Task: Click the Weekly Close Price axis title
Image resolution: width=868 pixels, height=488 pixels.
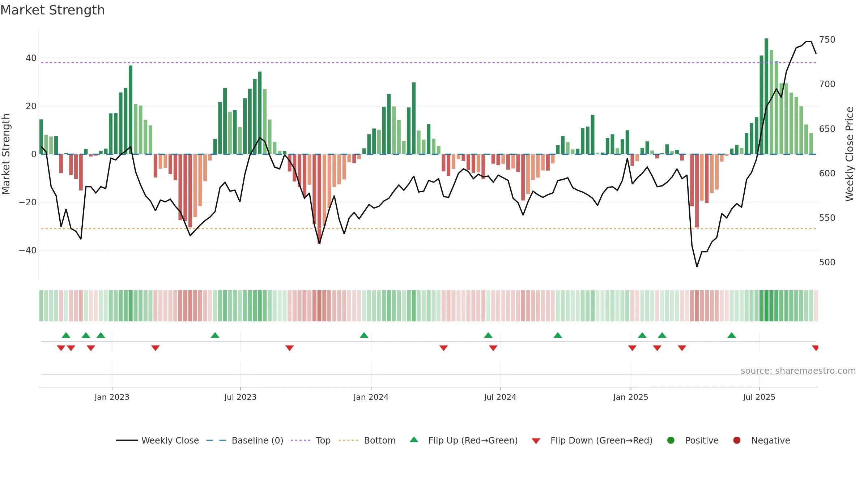Action: click(850, 154)
